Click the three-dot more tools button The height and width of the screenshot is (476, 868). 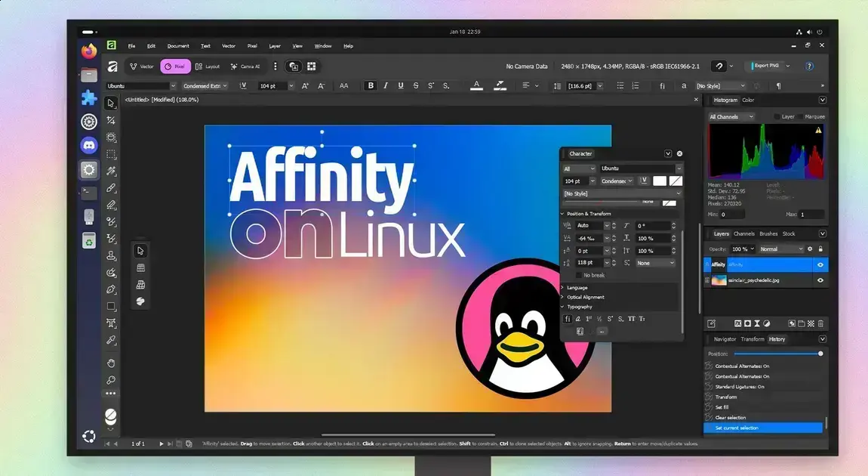pos(111,394)
